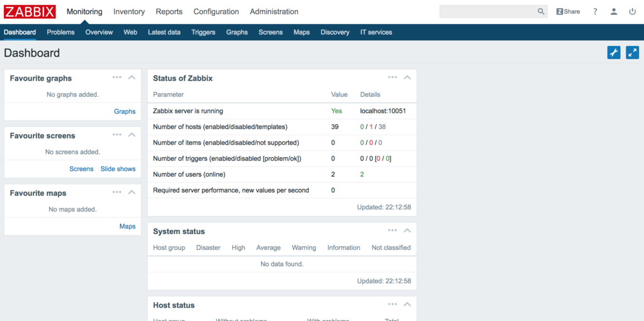Viewport: 644px width, 321px height.
Task: Open the Zabbix Share link
Action: coord(568,11)
